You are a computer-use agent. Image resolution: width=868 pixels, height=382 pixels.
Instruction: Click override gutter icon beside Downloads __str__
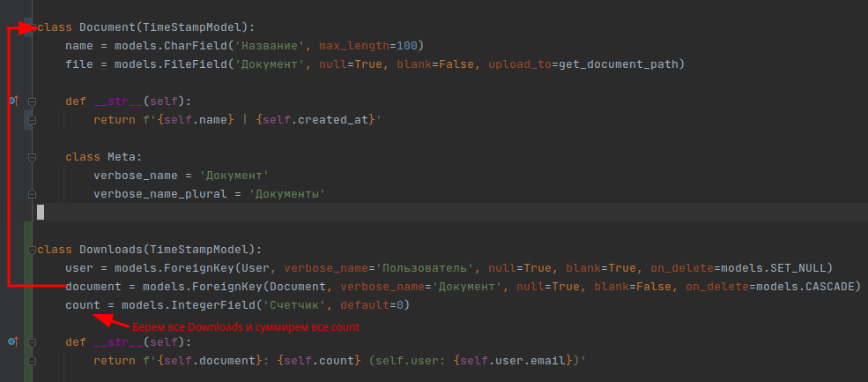pyautogui.click(x=13, y=341)
